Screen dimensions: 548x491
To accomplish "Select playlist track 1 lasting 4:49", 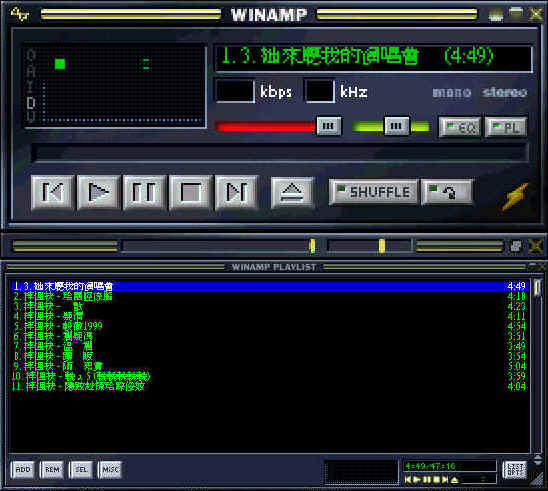I will point(269,286).
